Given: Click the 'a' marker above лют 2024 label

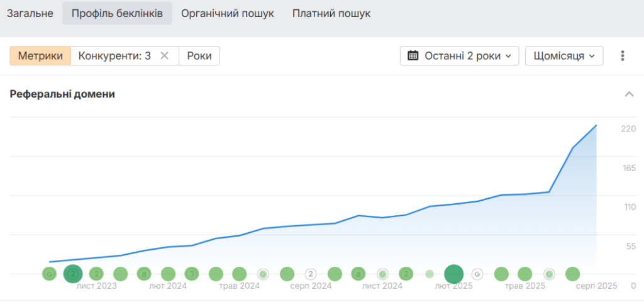Looking at the screenshot, I should [144, 274].
